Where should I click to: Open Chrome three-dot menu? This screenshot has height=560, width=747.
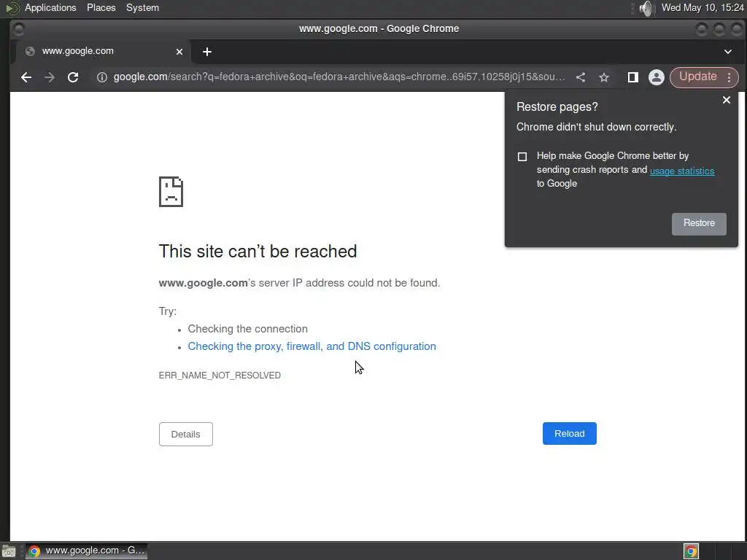(729, 77)
